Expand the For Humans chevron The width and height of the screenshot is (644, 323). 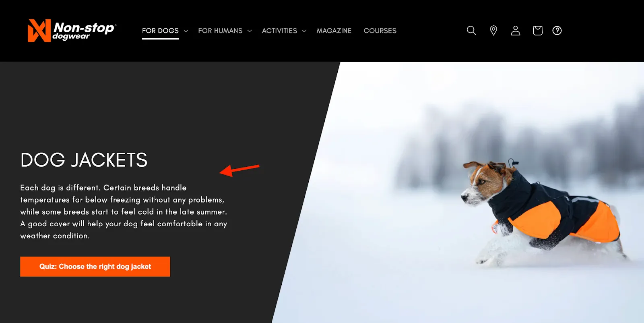click(x=250, y=31)
